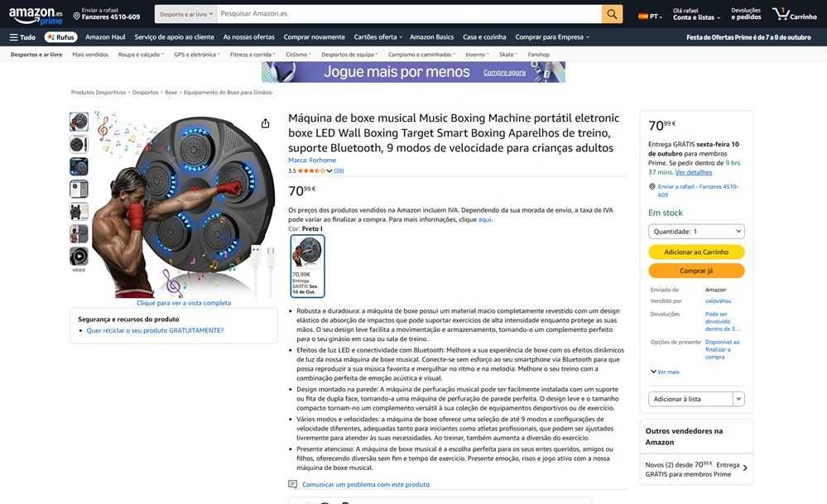Click Adicionar ao Carrinho button
The image size is (827, 504).
pos(696,252)
